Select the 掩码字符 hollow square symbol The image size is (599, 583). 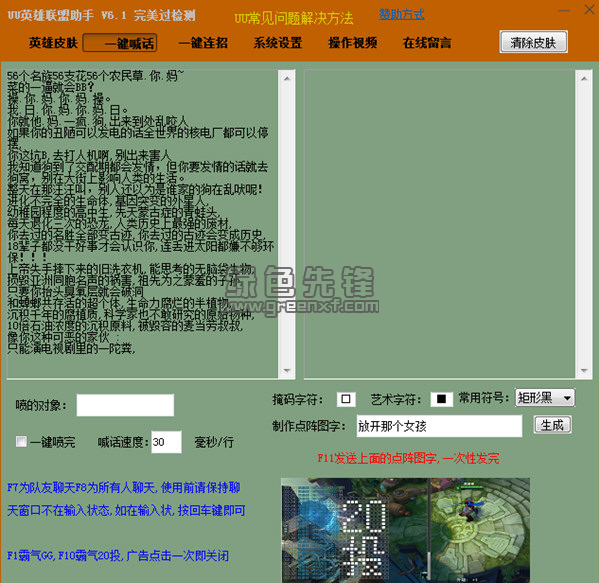346,399
